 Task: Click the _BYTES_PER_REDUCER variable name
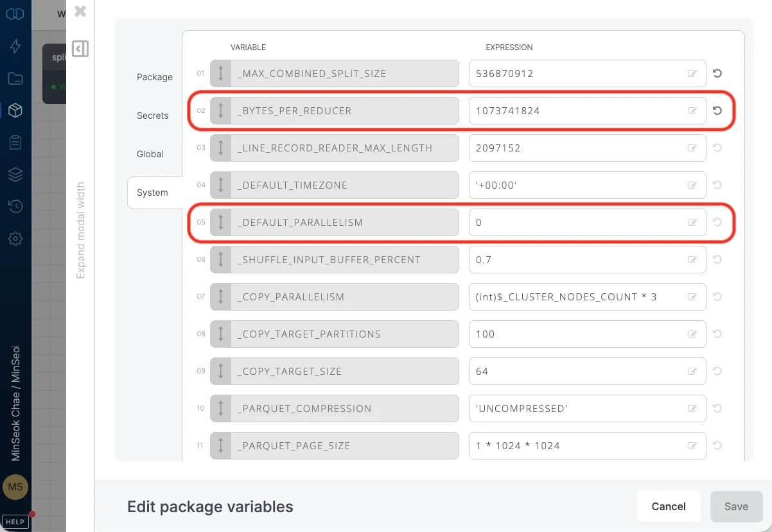(295, 110)
